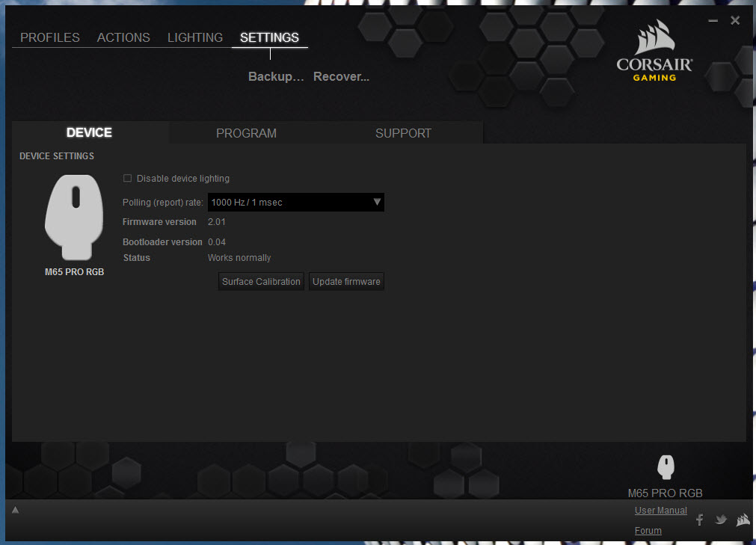Click the Corsair Gaming logo

(654, 51)
